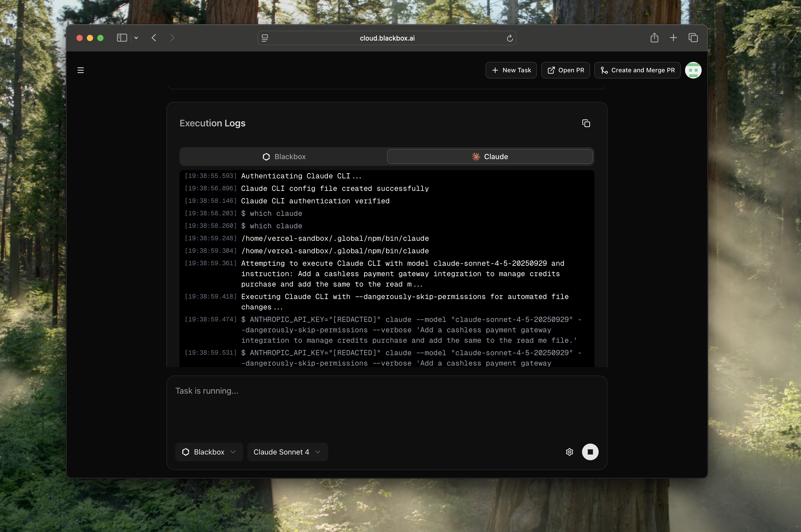The height and width of the screenshot is (532, 801).
Task: Switch to Claude logs tab
Action: pos(489,157)
